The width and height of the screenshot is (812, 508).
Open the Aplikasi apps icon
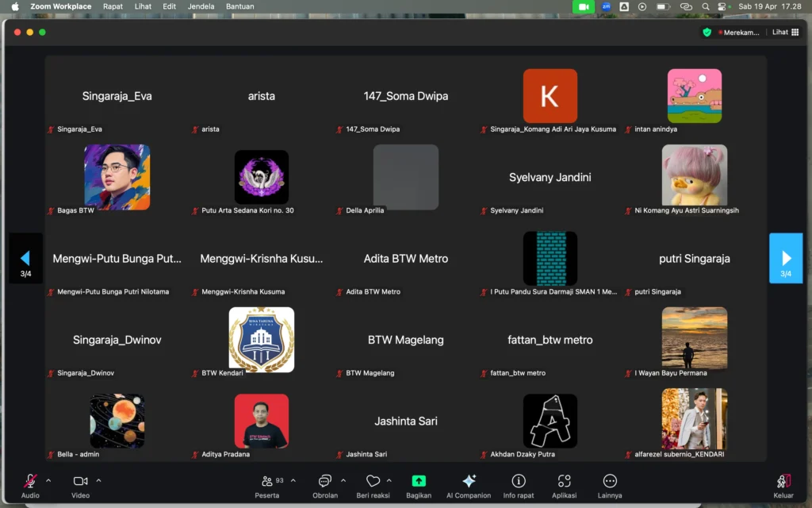tap(564, 481)
